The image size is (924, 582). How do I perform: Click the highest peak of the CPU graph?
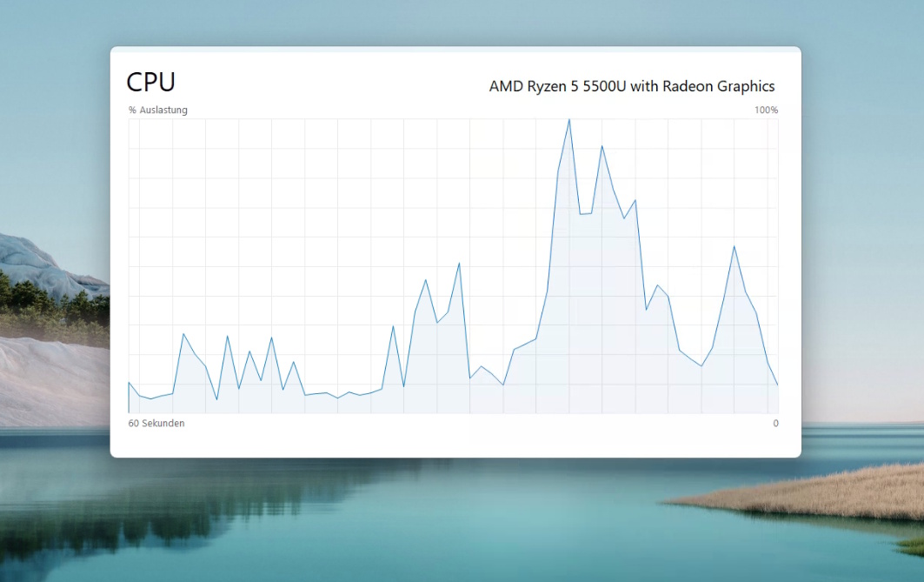(x=569, y=120)
